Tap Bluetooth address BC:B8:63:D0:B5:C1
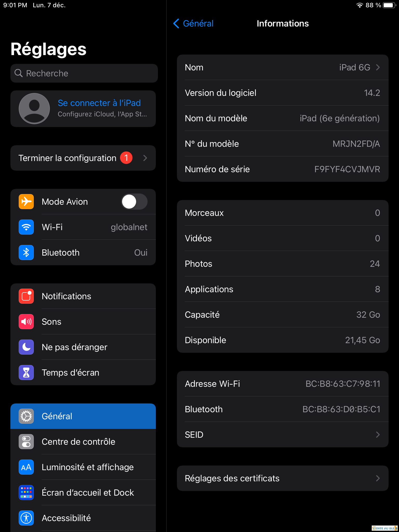This screenshot has width=399, height=532. point(341,409)
